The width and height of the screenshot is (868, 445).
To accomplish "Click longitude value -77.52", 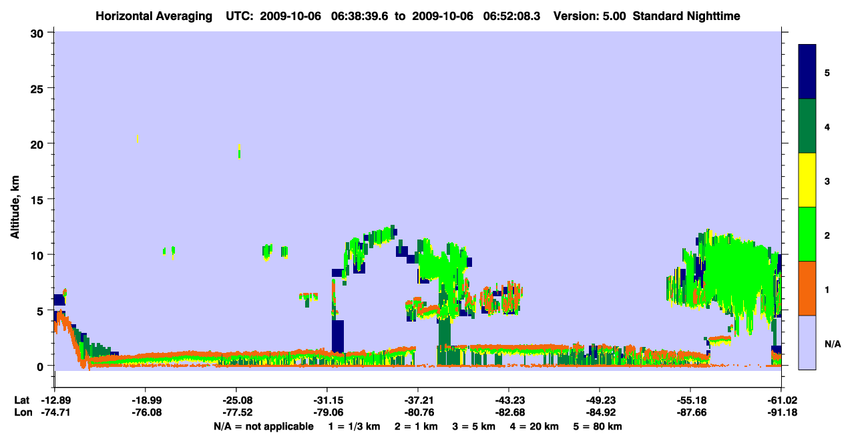I will point(236,413).
